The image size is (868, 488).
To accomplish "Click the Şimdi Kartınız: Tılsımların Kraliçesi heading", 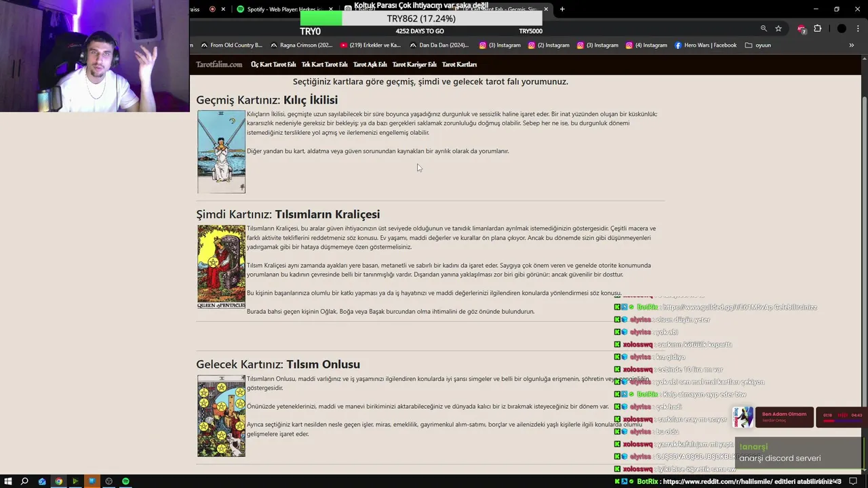I will [288, 214].
